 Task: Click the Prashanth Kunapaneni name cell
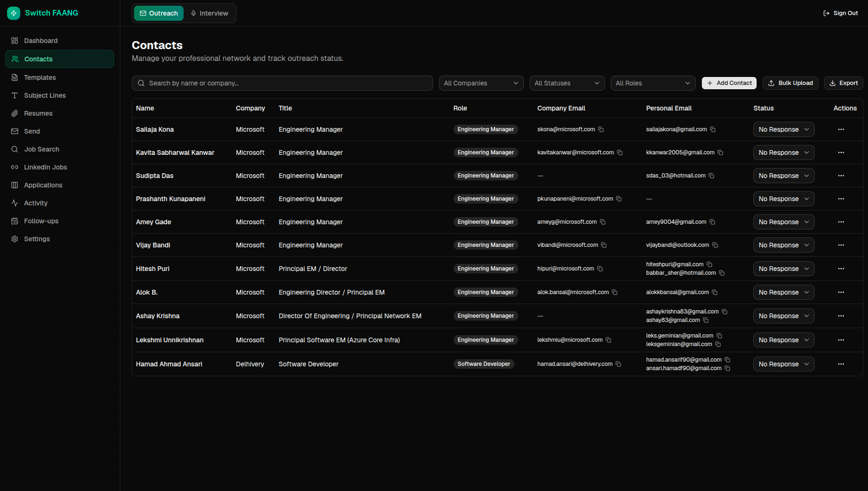[x=170, y=199]
